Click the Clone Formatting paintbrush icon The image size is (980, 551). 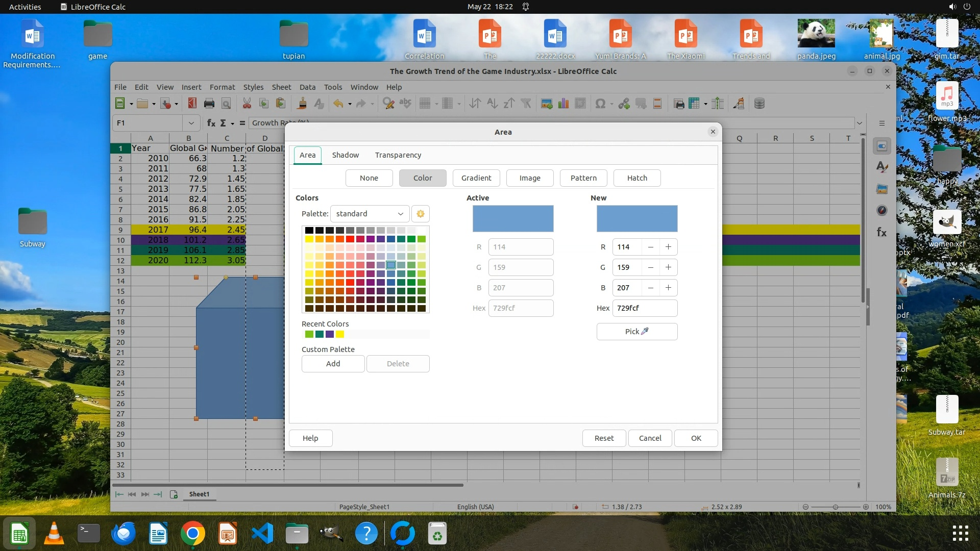[x=302, y=104]
